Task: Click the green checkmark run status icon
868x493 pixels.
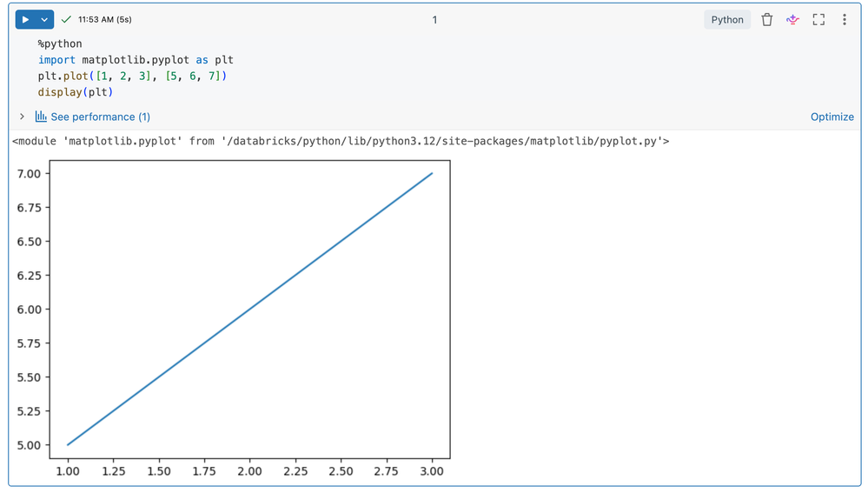Action: 66,19
